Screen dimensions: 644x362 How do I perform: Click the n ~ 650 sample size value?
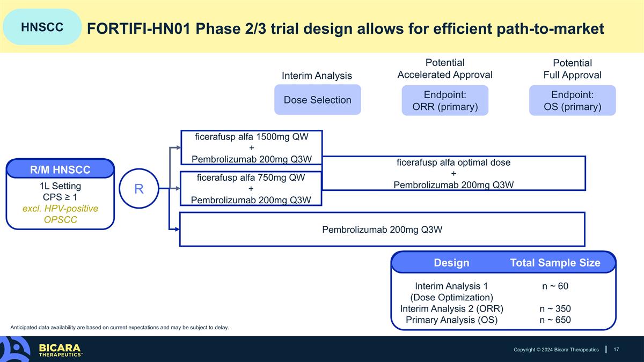[x=555, y=320]
